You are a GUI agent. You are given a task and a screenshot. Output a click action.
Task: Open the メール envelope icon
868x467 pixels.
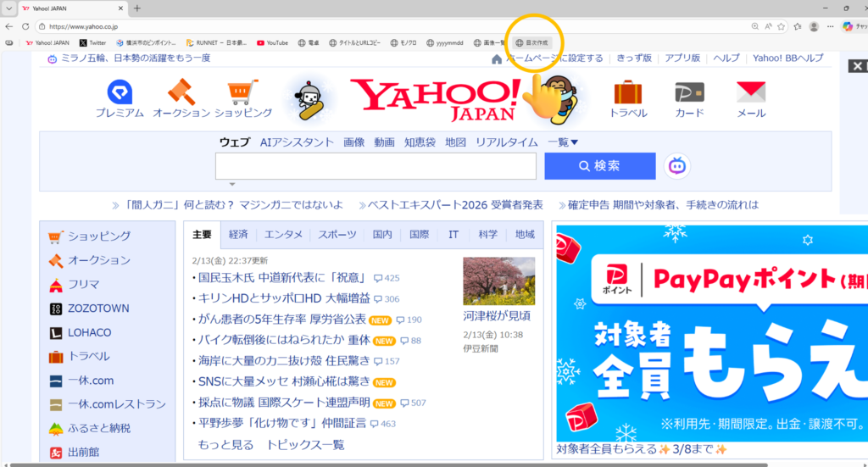coord(751,92)
